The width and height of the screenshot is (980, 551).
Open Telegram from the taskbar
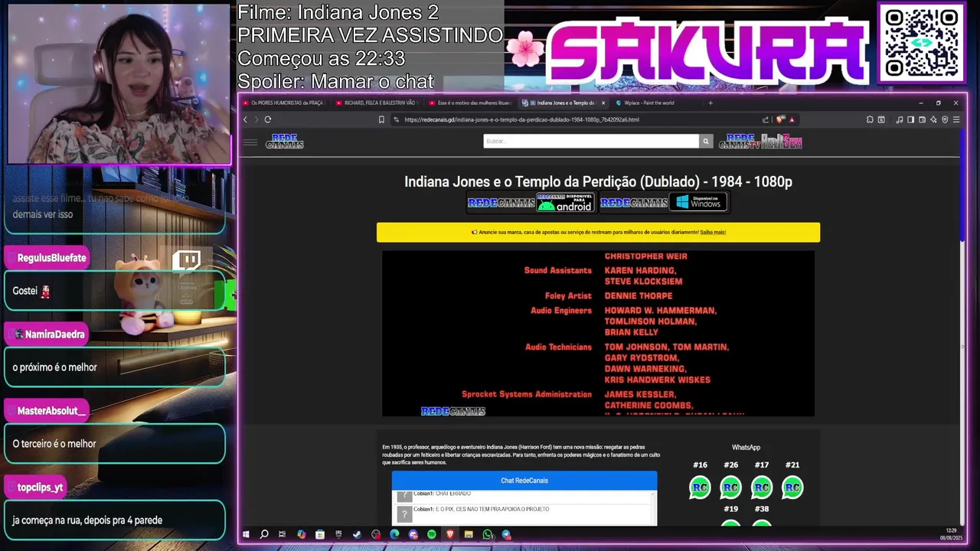coord(506,534)
